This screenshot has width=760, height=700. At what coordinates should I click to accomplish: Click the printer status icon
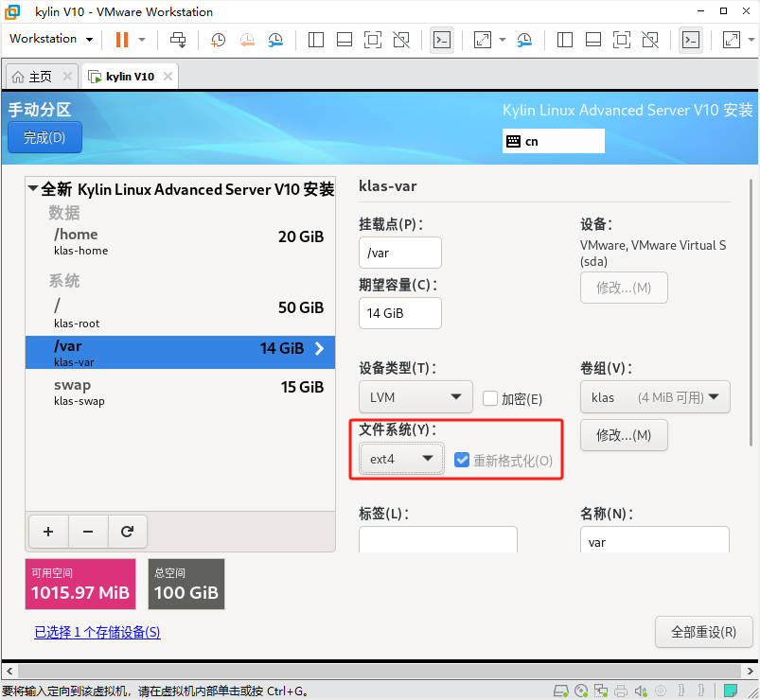click(x=621, y=691)
